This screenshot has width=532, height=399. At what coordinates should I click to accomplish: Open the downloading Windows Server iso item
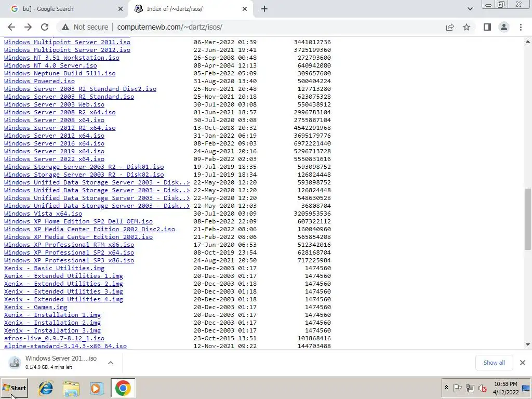(61, 362)
